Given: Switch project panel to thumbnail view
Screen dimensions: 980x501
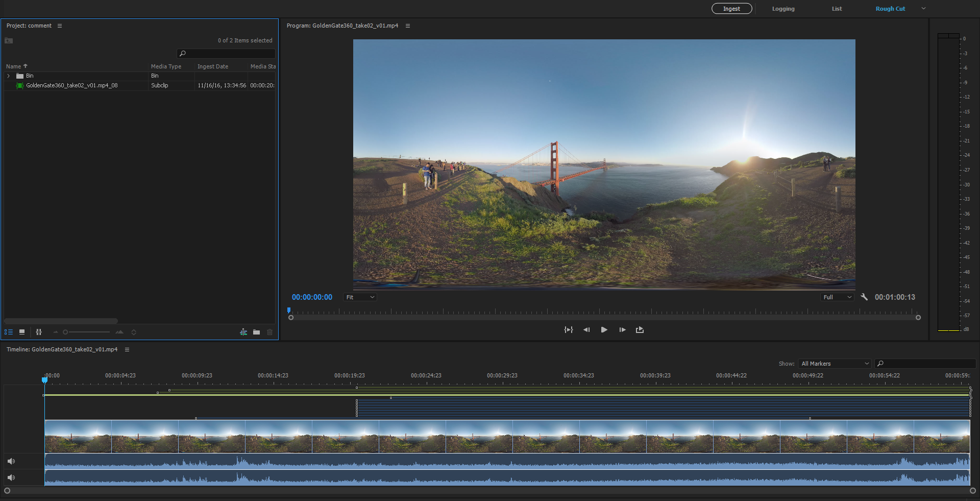Looking at the screenshot, I should coord(22,332).
